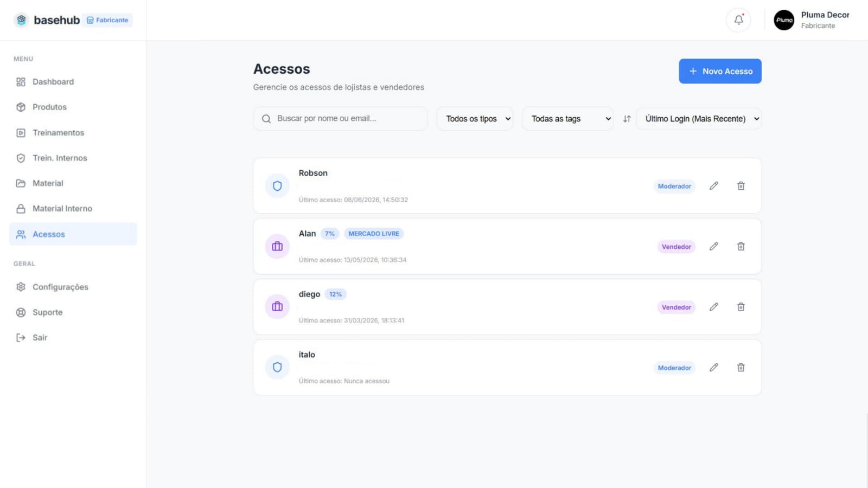868x488 pixels.
Task: Click the name Alan
Action: coord(307,234)
